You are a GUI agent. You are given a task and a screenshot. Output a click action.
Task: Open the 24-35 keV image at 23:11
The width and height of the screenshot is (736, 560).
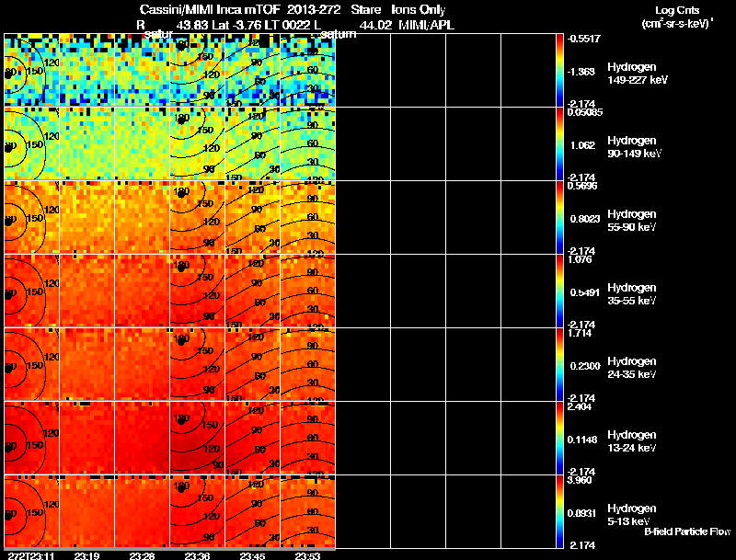click(31, 364)
